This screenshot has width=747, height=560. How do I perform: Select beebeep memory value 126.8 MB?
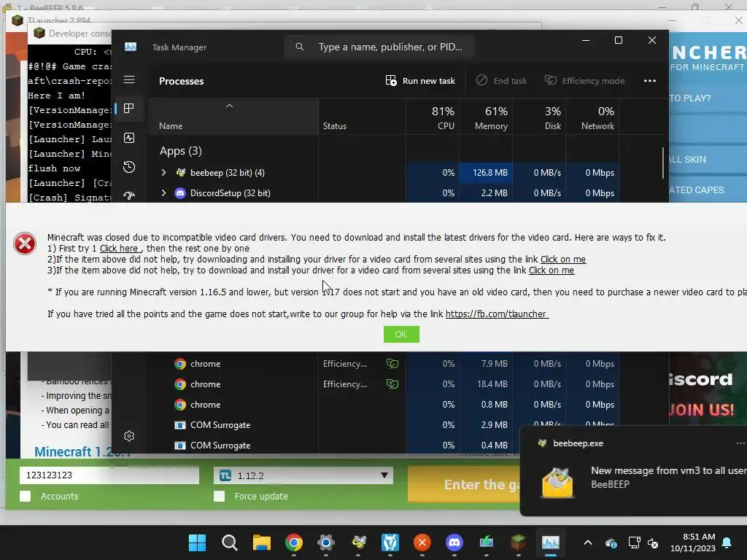[x=486, y=172]
